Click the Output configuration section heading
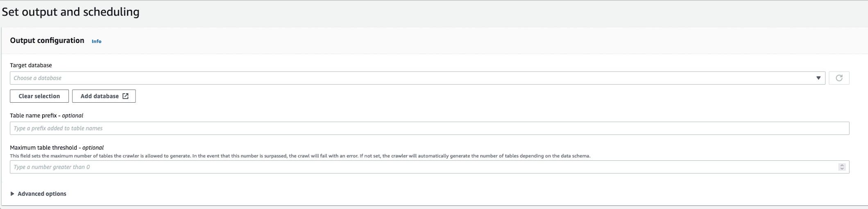 [x=47, y=40]
